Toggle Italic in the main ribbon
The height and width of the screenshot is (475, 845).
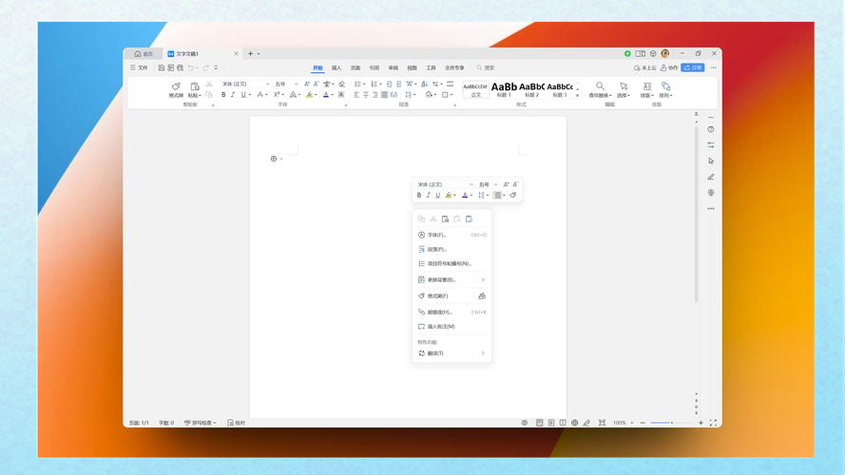click(x=233, y=95)
